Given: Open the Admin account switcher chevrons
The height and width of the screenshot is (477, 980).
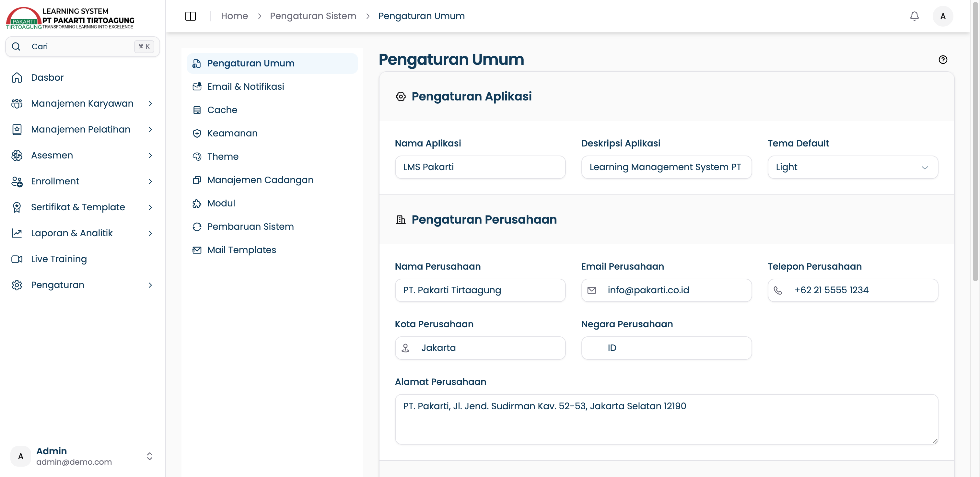Looking at the screenshot, I should pos(149,456).
